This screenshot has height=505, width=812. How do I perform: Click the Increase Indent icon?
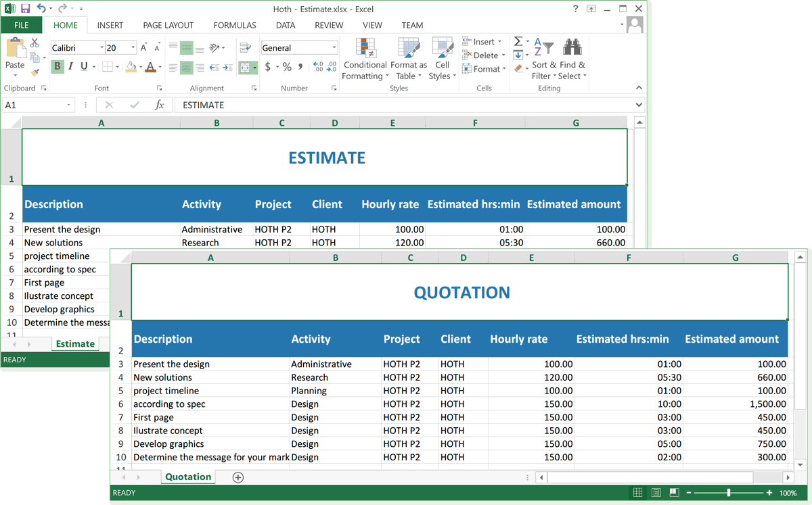click(x=227, y=68)
